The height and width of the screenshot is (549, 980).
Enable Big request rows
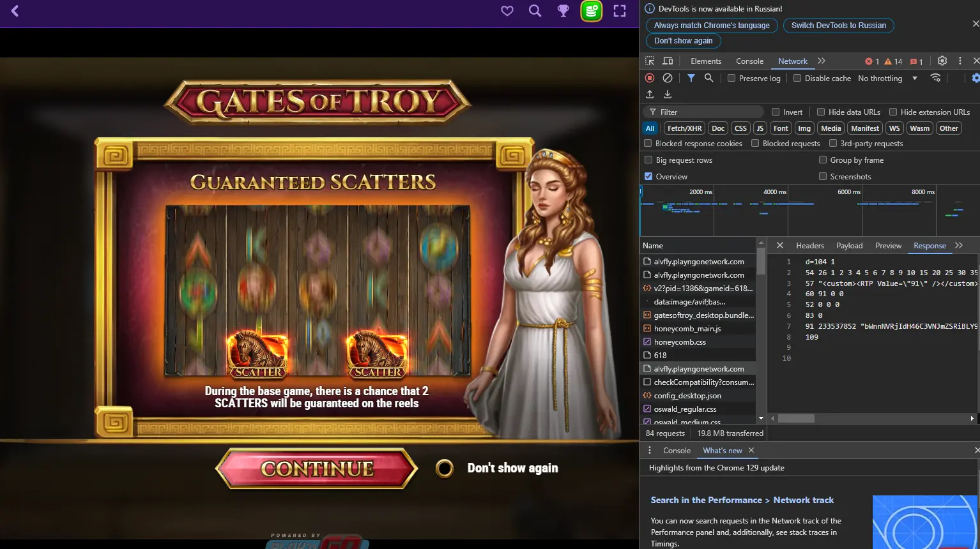(x=648, y=160)
